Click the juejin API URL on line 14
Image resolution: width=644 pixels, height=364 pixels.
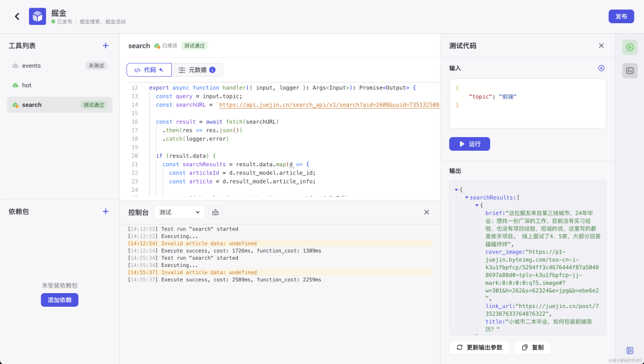[329, 105]
